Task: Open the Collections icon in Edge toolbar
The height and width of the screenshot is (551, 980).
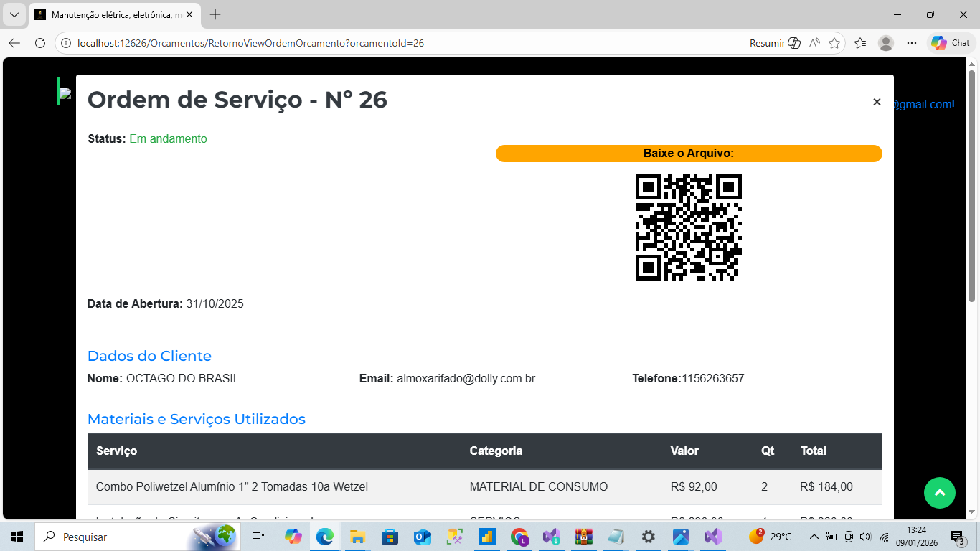Action: click(x=859, y=43)
